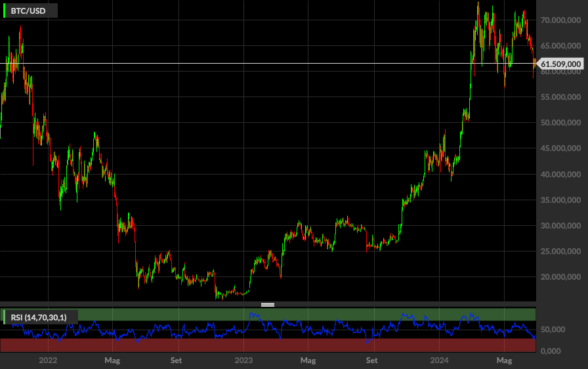Click the RSI 0,000 axis value

551,351
